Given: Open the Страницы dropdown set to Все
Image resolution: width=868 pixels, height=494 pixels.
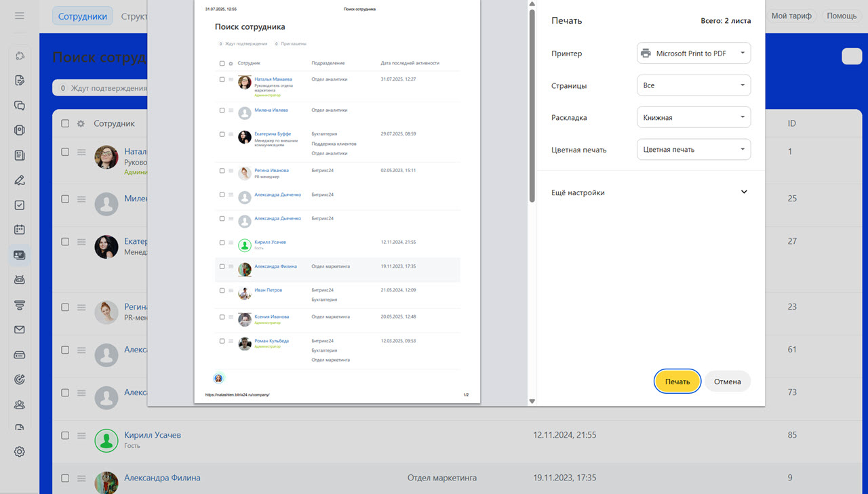Looking at the screenshot, I should [x=694, y=85].
